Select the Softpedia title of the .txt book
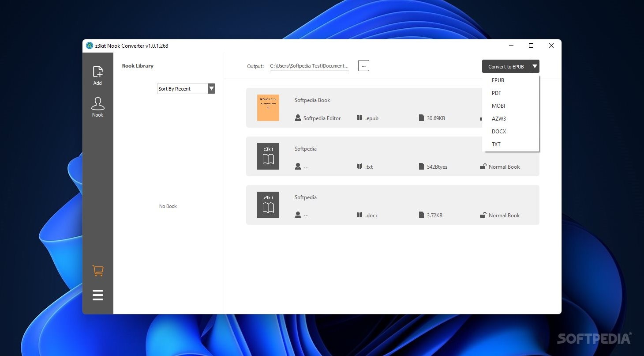Viewport: 644px width, 356px height. (306, 149)
